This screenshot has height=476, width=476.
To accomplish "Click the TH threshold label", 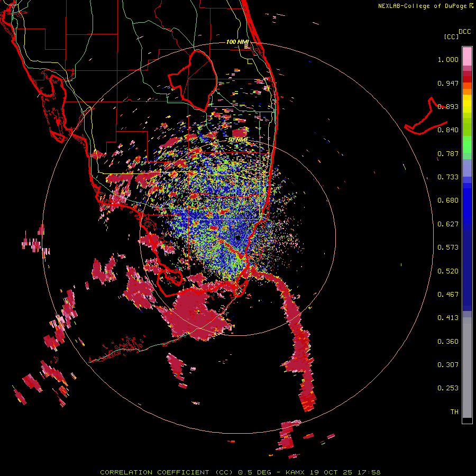I will point(454,412).
